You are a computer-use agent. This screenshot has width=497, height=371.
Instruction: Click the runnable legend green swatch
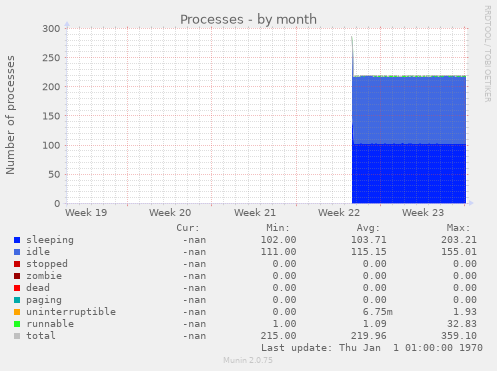(x=17, y=324)
